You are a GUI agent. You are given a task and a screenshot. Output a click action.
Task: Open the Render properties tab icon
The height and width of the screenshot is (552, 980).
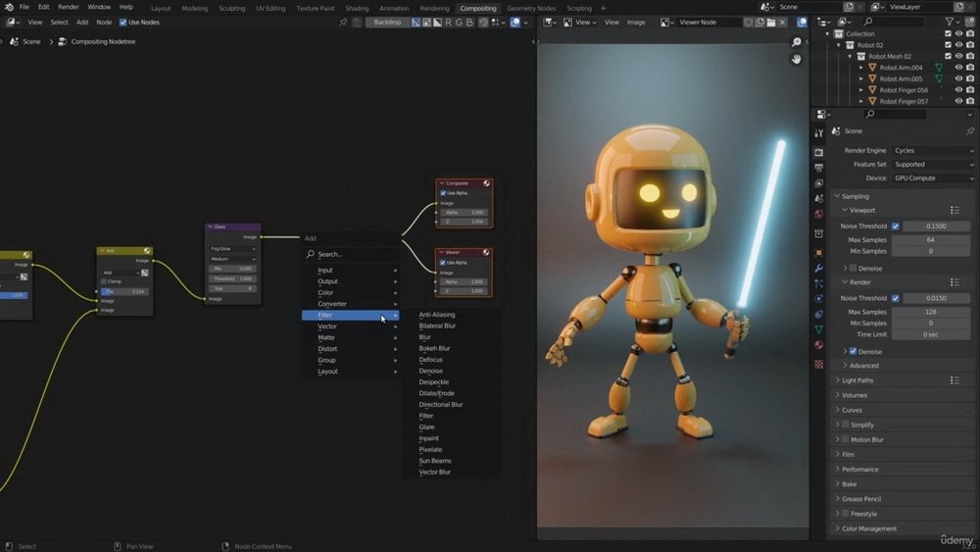pyautogui.click(x=818, y=152)
